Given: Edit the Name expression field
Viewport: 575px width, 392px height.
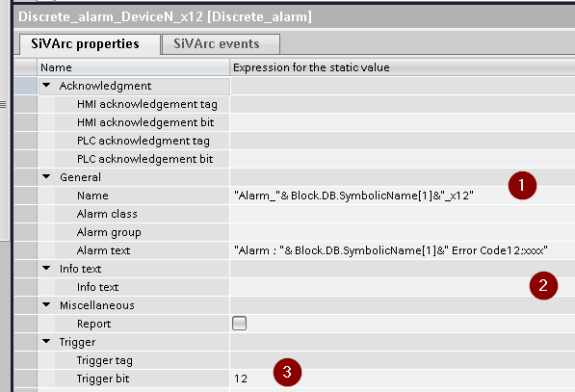Looking at the screenshot, I should 403,196.
